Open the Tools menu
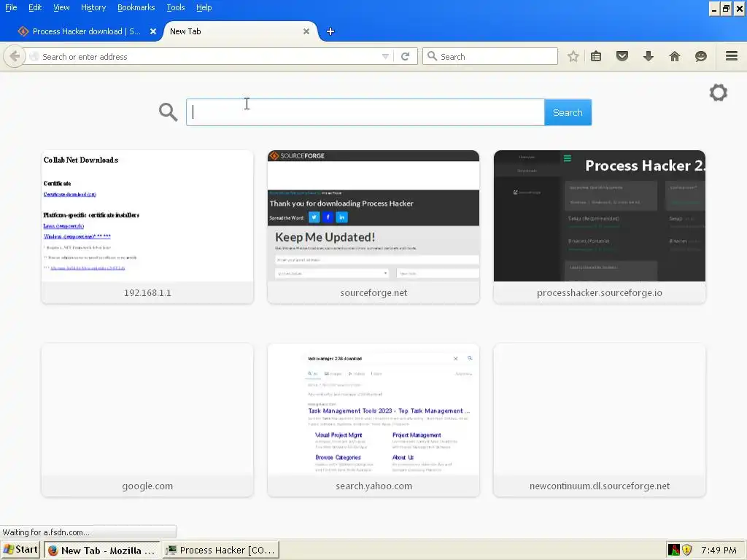Viewport: 747px width, 560px height. click(x=176, y=7)
